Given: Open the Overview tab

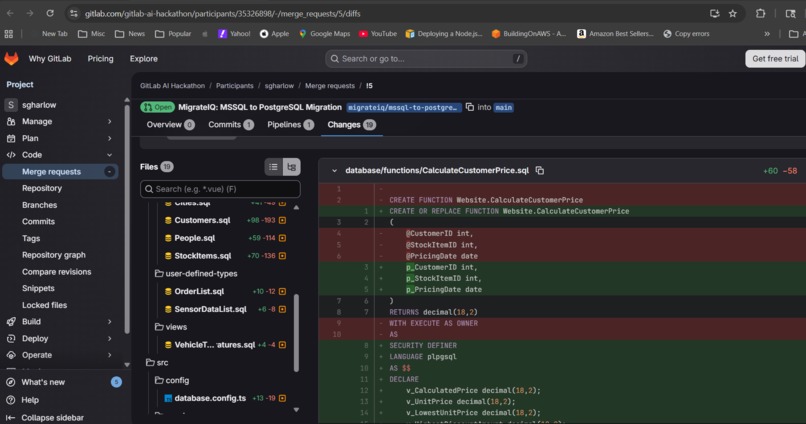Looking at the screenshot, I should (170, 124).
